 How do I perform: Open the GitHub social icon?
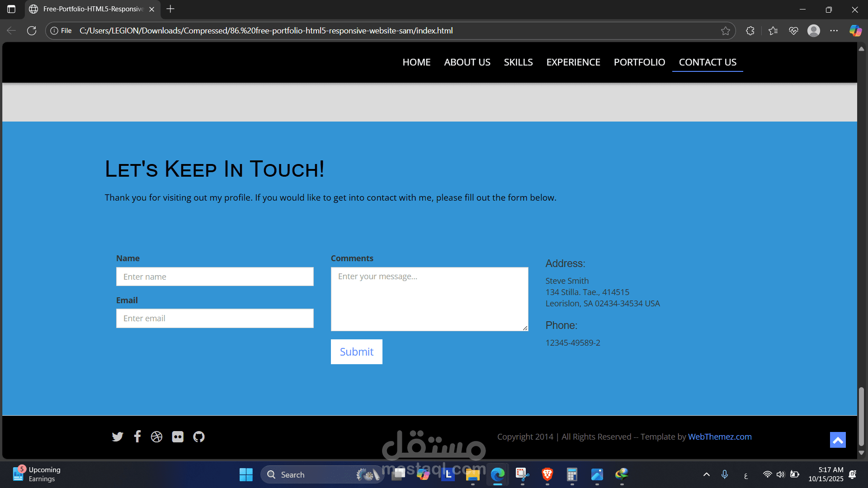(199, 437)
